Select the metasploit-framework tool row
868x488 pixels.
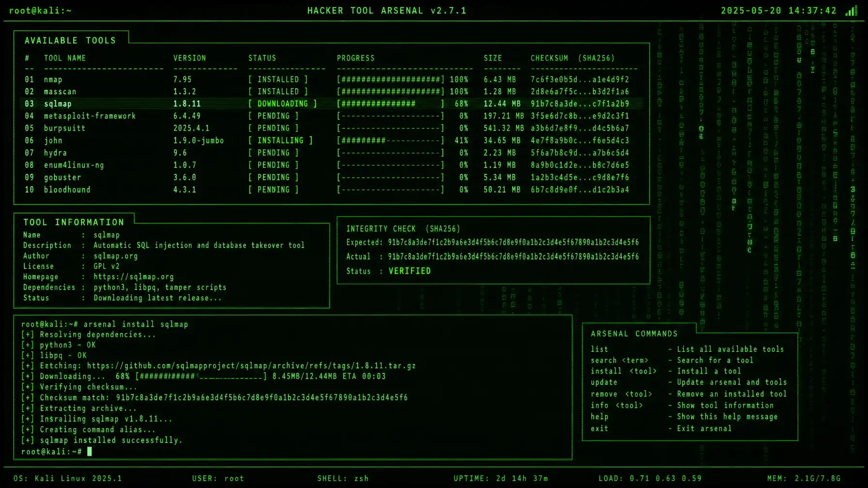[332, 116]
